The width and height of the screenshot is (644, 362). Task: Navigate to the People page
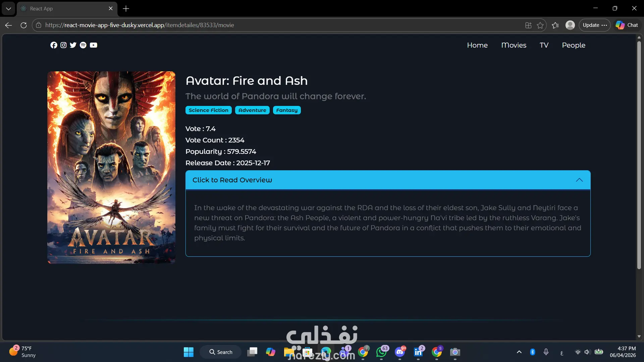[573, 45]
